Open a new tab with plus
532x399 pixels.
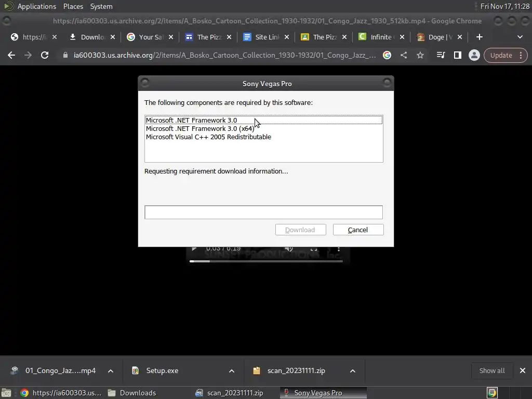[480, 37]
